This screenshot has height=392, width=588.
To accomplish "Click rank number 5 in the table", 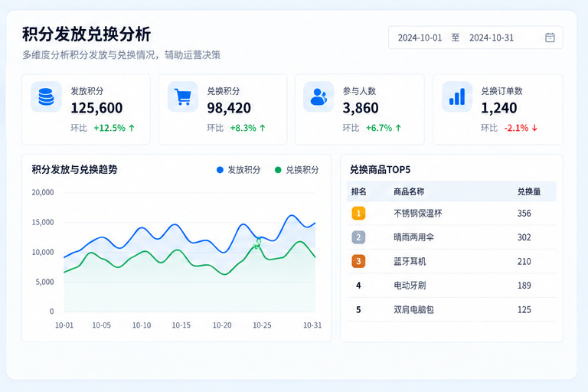I will [x=358, y=309].
